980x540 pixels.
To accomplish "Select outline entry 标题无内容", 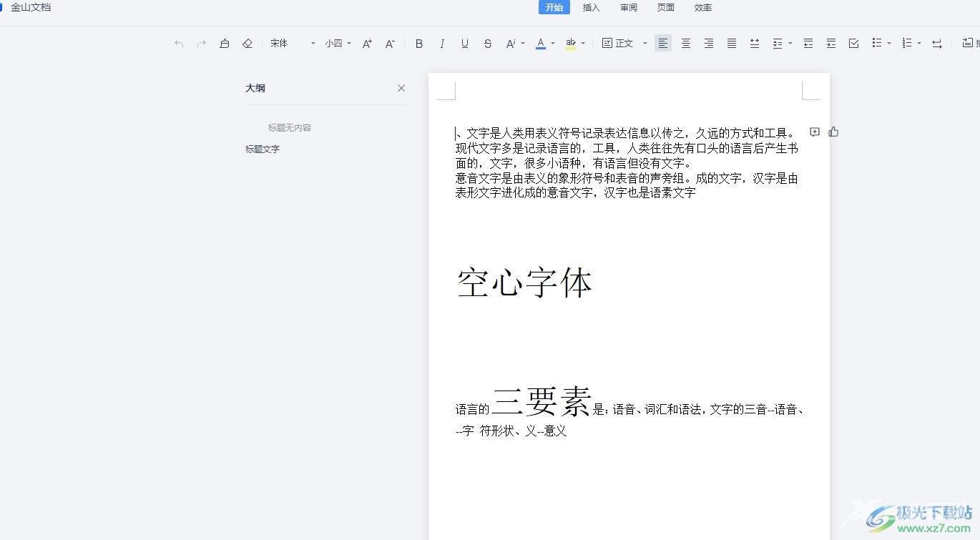I will 290,128.
